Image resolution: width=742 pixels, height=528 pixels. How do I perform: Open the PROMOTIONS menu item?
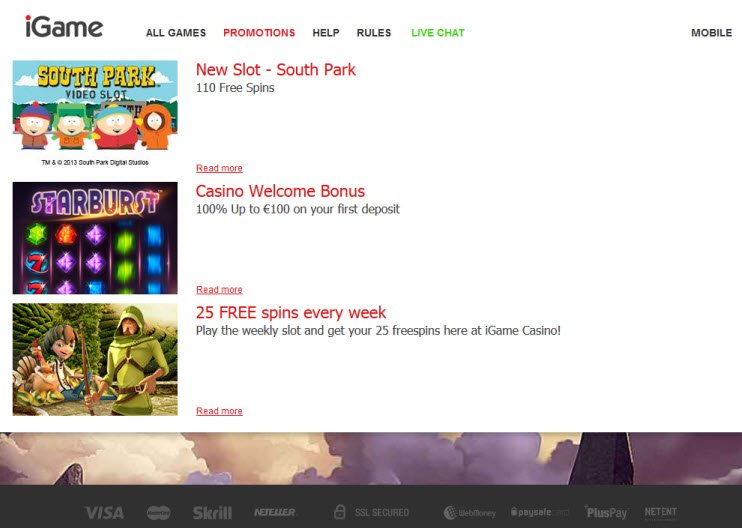259,33
